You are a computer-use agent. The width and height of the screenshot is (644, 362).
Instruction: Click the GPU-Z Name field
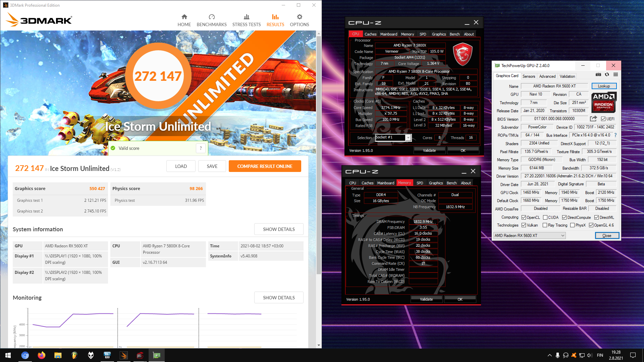click(554, 86)
